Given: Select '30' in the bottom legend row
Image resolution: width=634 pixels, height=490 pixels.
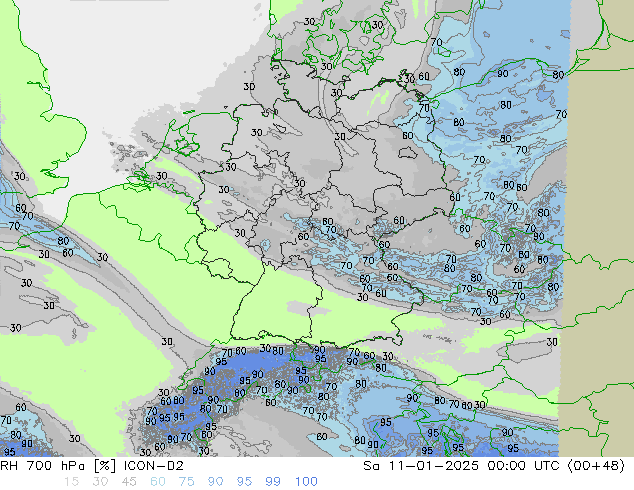Looking at the screenshot, I should click(x=100, y=482).
